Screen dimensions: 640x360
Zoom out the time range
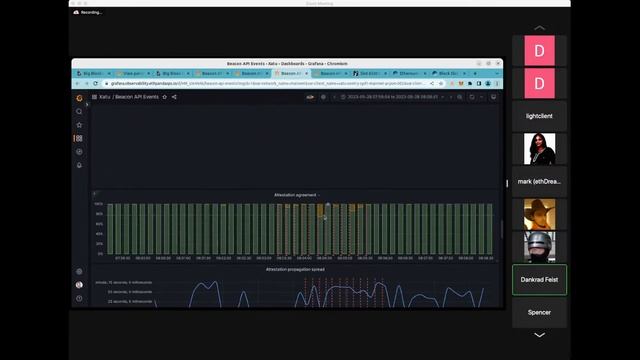click(460, 97)
